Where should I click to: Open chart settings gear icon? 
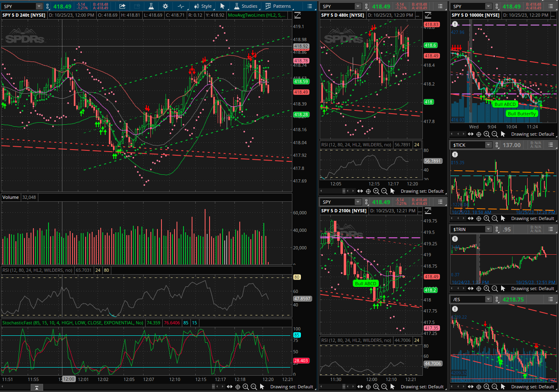coord(165,6)
